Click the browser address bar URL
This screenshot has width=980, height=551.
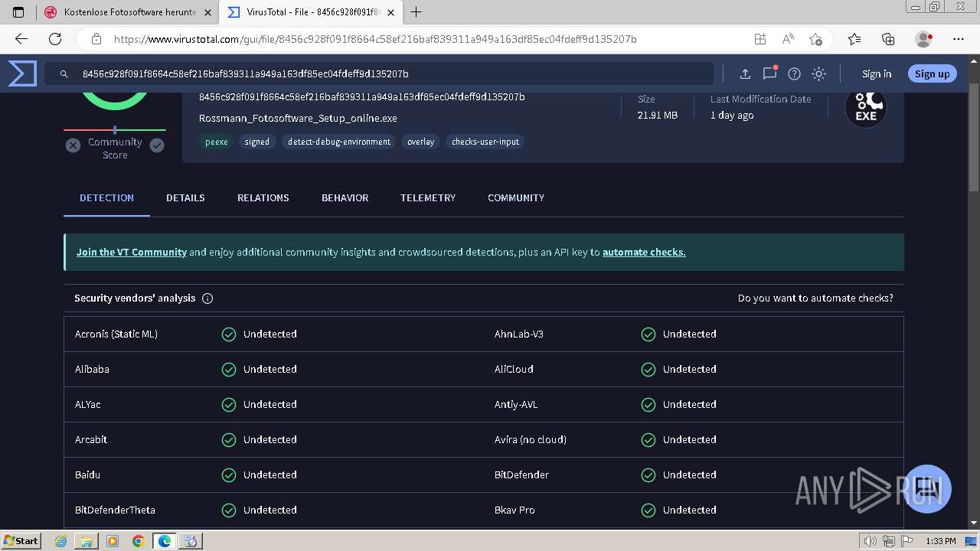click(375, 39)
